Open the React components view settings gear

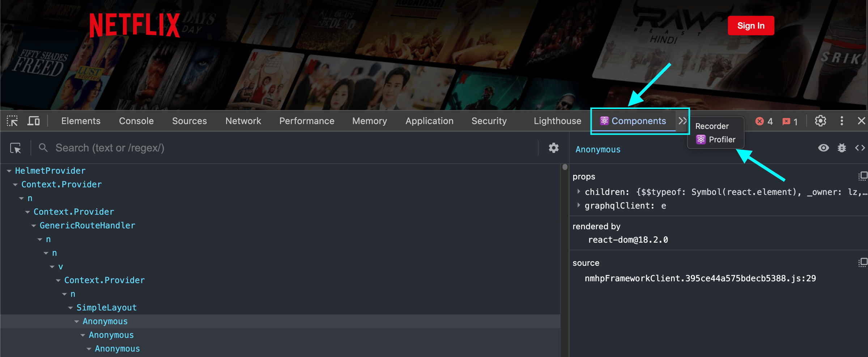pyautogui.click(x=554, y=148)
